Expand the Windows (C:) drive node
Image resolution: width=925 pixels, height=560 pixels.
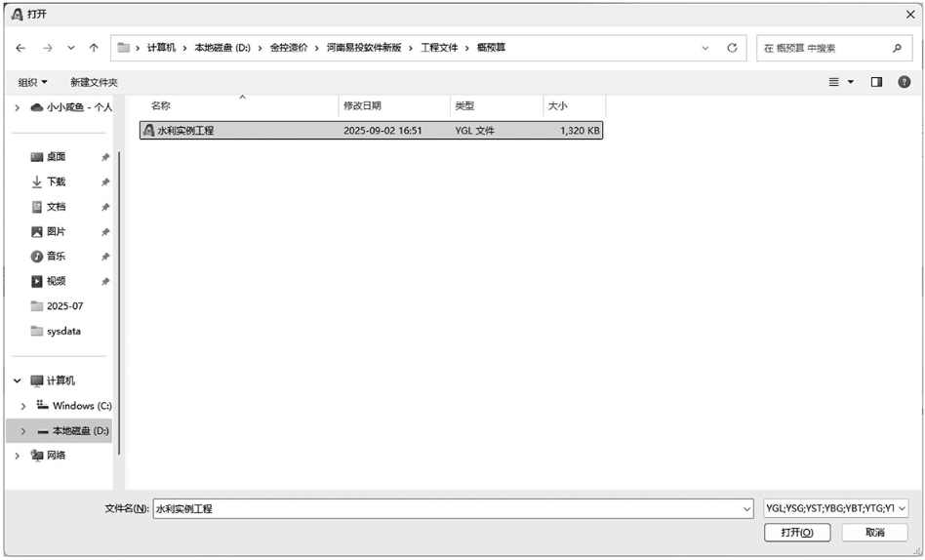point(23,406)
